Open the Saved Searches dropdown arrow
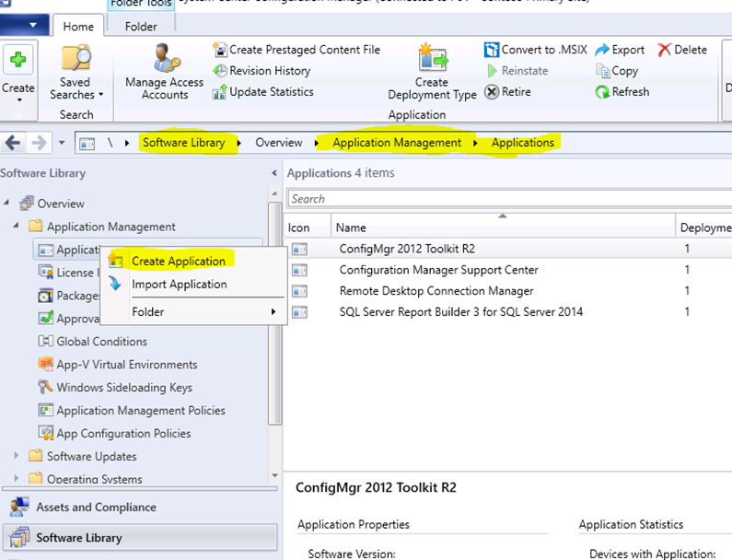This screenshot has width=732, height=560. pyautogui.click(x=101, y=95)
